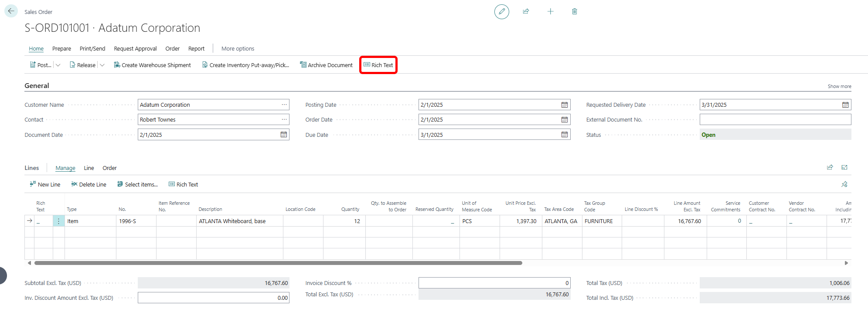Create new document with plus icon
Viewport: 868px width, 312px height.
pos(551,11)
